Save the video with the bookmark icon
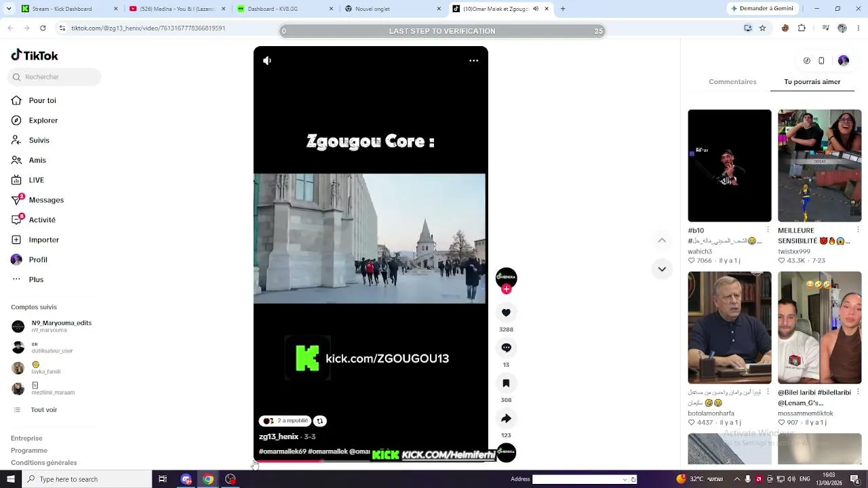This screenshot has height=488, width=868. click(506, 383)
